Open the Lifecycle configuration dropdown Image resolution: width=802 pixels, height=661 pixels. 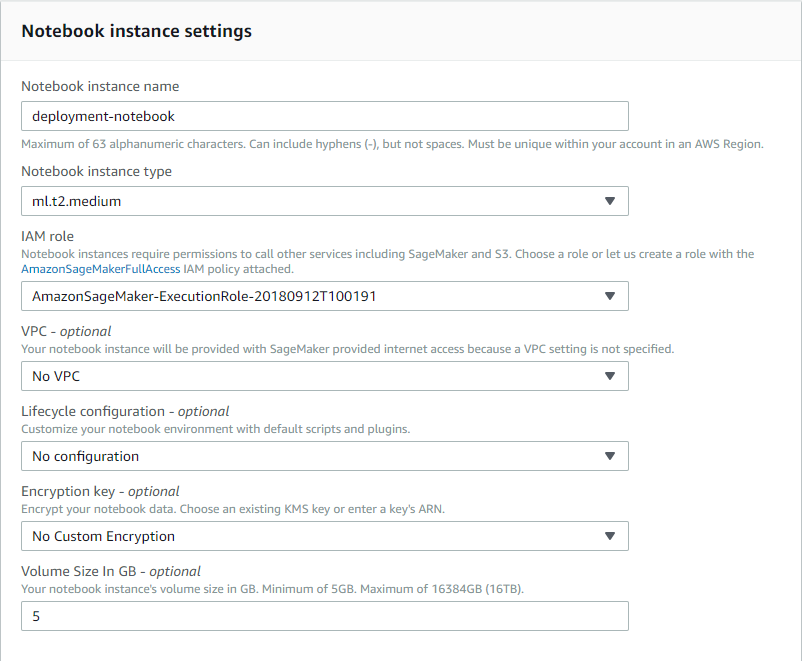325,456
